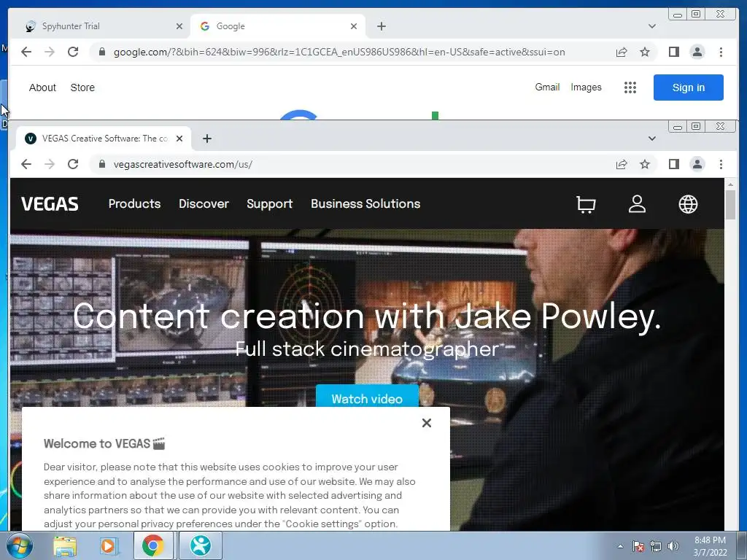Open Windows Explorer from taskbar
747x560 pixels.
tap(65, 545)
